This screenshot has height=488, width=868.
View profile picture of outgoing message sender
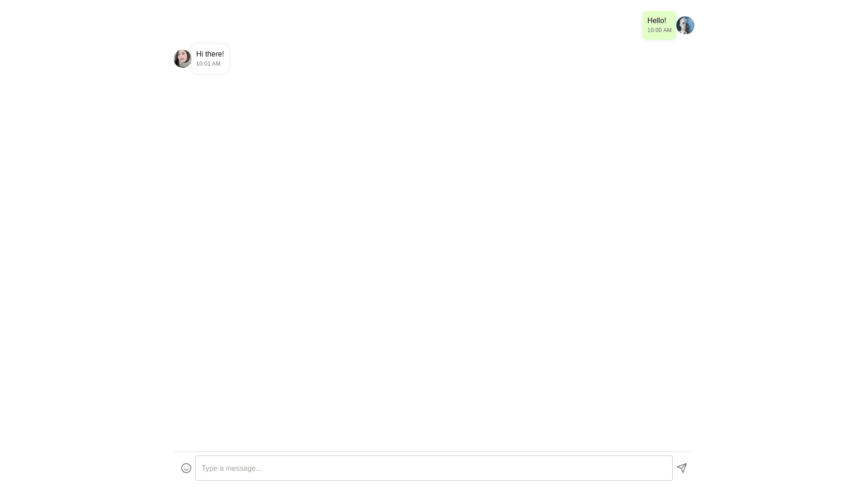[x=685, y=25]
